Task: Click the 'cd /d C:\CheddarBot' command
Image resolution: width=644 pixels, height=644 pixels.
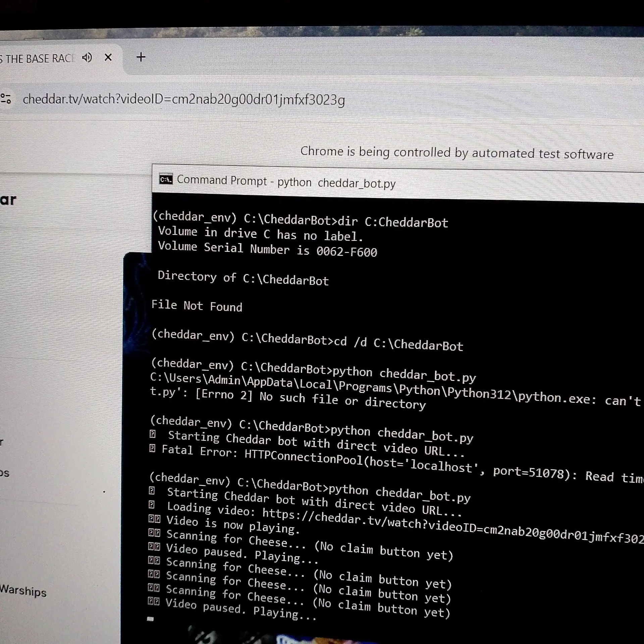Action: pos(398,343)
